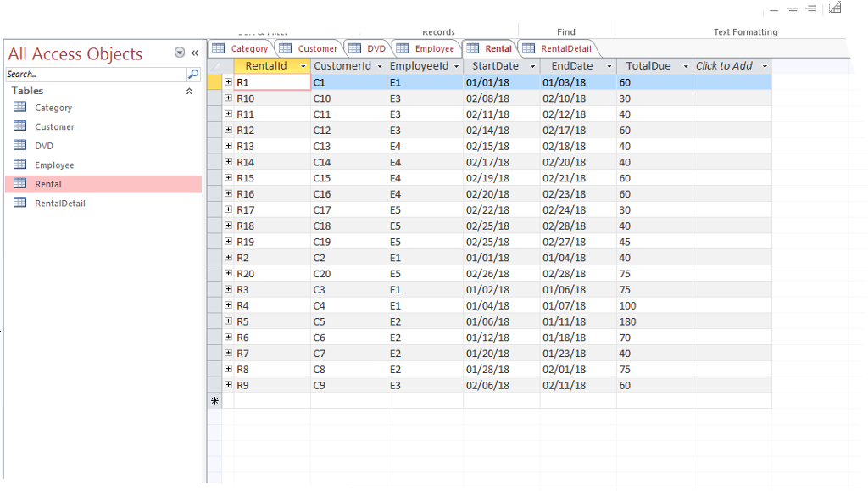The height and width of the screenshot is (491, 868).
Task: Collapse the navigation pane with the double-chevron button
Action: pyautogui.click(x=194, y=52)
